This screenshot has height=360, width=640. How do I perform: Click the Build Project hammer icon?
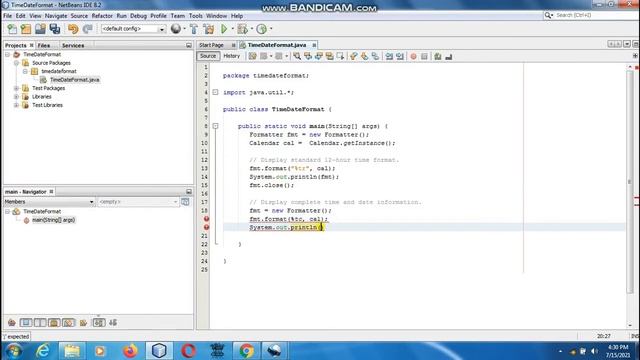(194, 29)
